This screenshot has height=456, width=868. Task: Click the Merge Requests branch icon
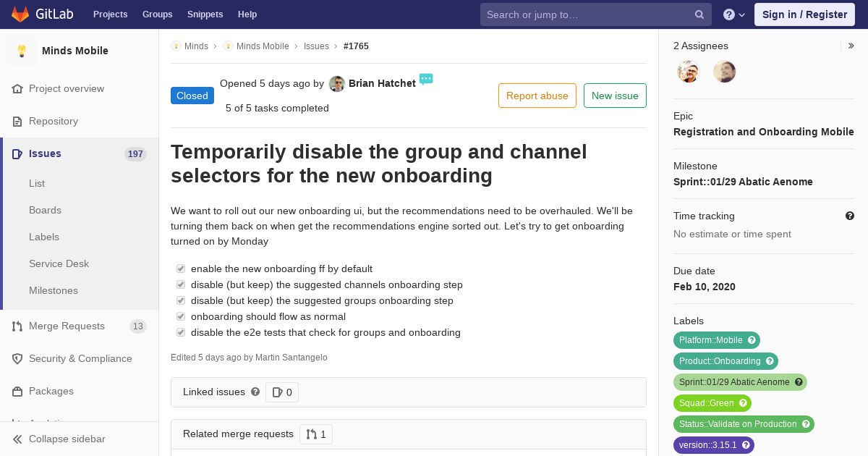point(17,326)
